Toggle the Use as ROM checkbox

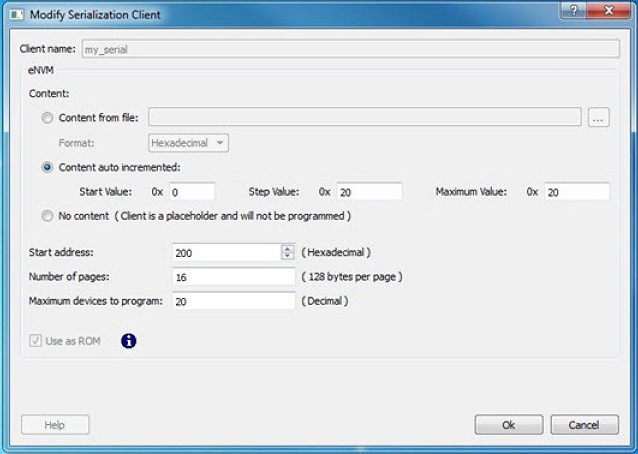pyautogui.click(x=36, y=341)
